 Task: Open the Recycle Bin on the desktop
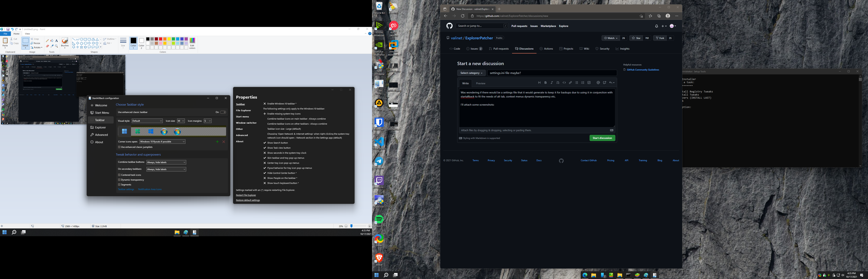coord(379,8)
